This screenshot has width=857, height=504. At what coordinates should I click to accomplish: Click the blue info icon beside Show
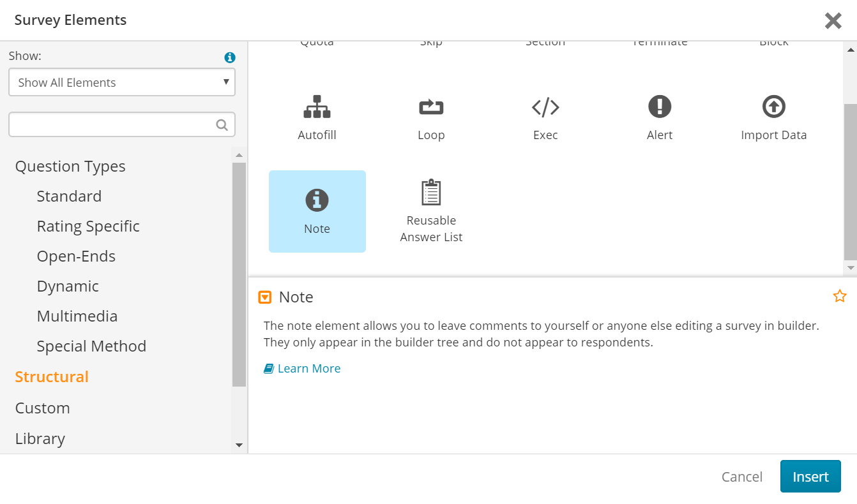point(230,57)
